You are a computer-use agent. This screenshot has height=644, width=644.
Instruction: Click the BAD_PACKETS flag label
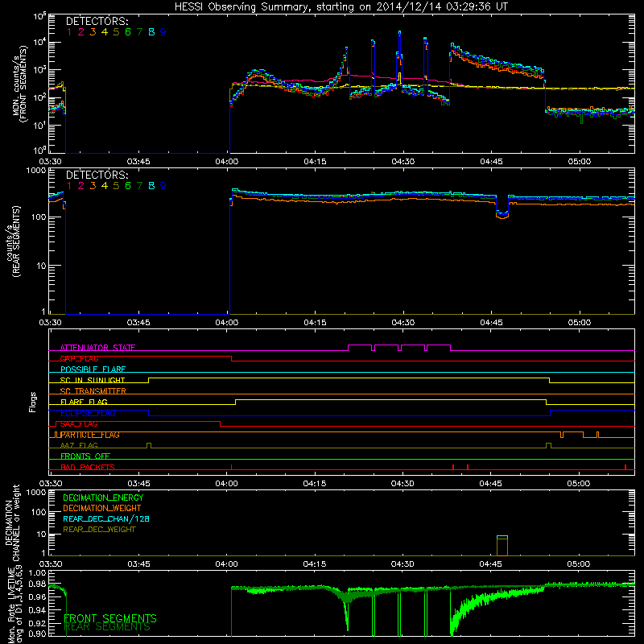pos(88,467)
